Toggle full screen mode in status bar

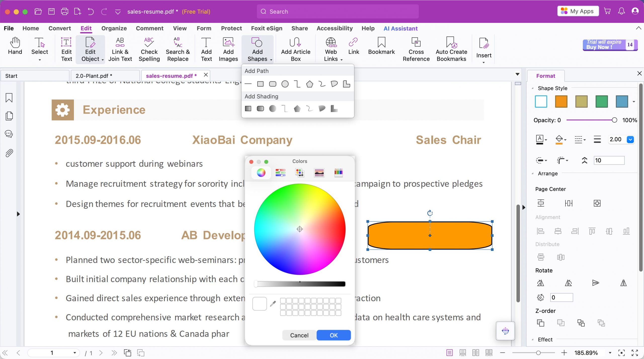pyautogui.click(x=635, y=353)
